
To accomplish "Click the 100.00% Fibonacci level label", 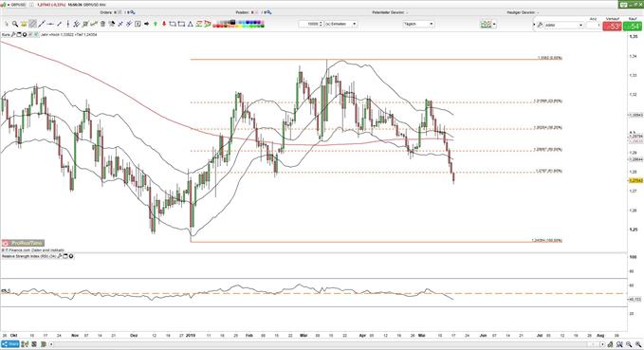I will pyautogui.click(x=546, y=240).
